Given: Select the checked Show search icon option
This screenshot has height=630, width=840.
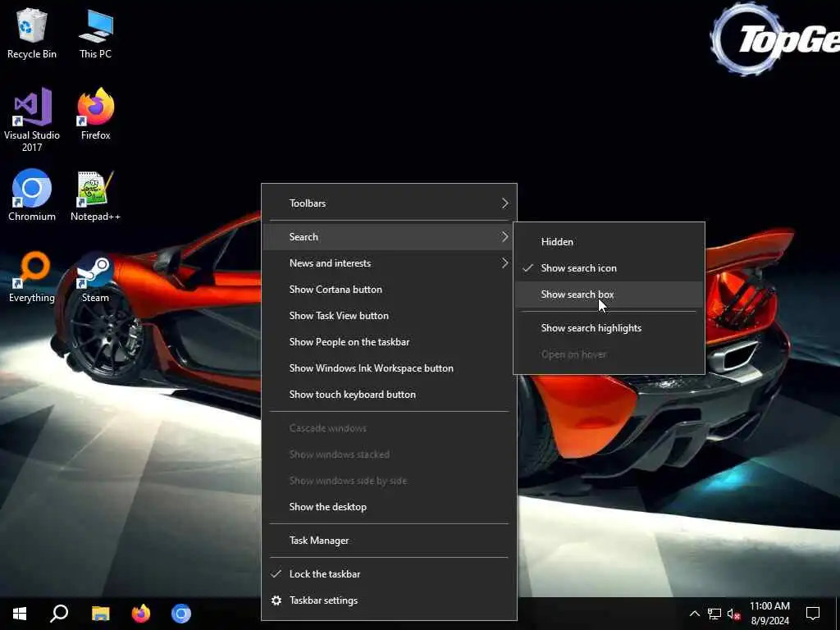Looking at the screenshot, I should (x=609, y=268).
